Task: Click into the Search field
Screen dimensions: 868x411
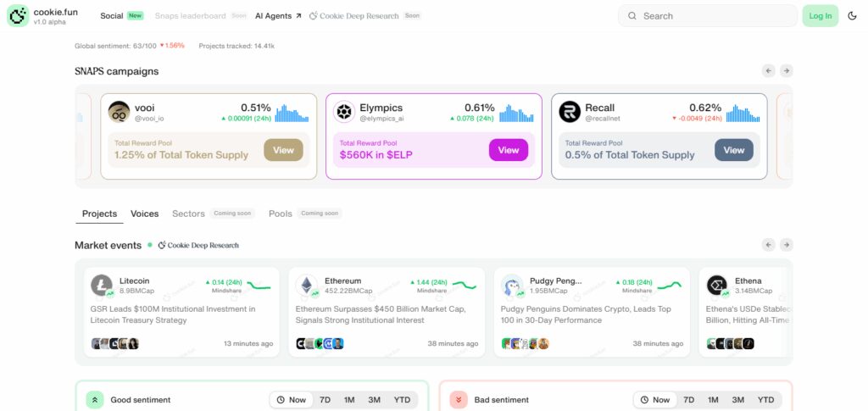Action: [x=708, y=16]
